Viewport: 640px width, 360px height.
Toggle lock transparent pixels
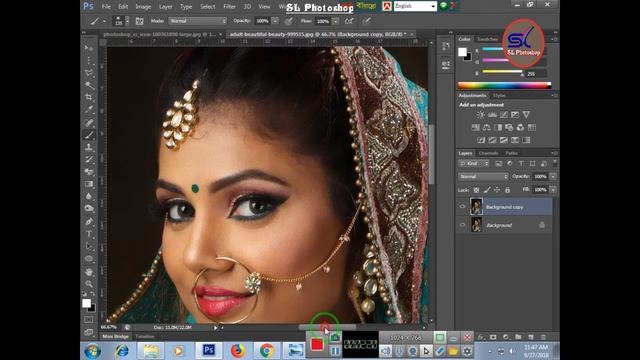(476, 190)
